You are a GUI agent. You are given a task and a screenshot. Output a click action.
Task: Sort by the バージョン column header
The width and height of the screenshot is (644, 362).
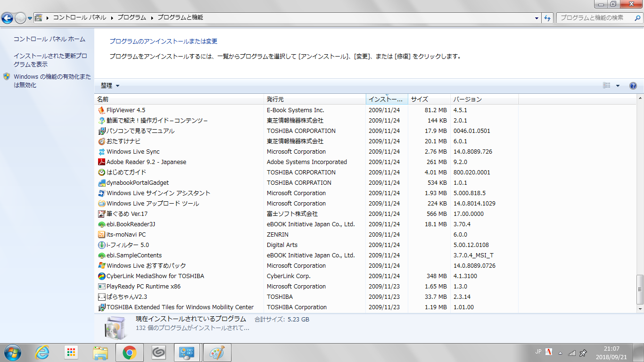pos(485,99)
